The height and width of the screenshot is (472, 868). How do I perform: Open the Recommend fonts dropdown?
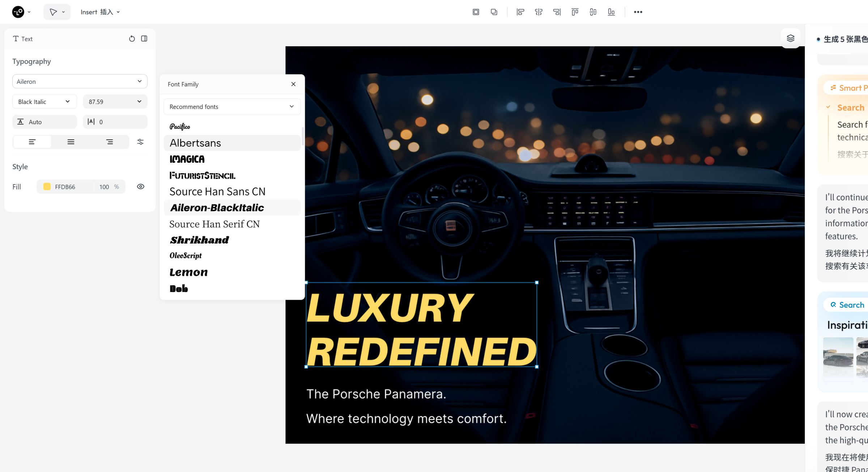point(232,107)
